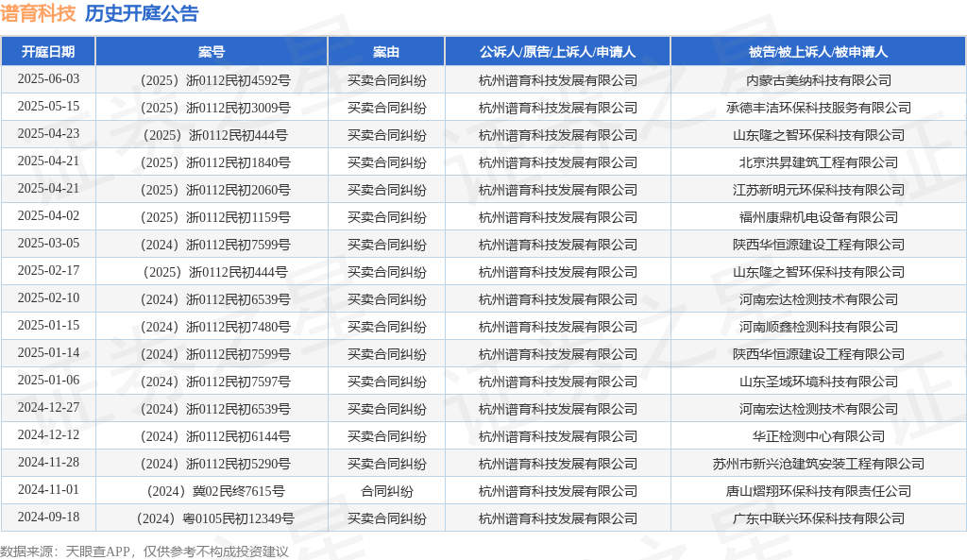The width and height of the screenshot is (967, 560).
Task: Click the 被告/被上诉人/被申请人 column header
Action: (819, 52)
